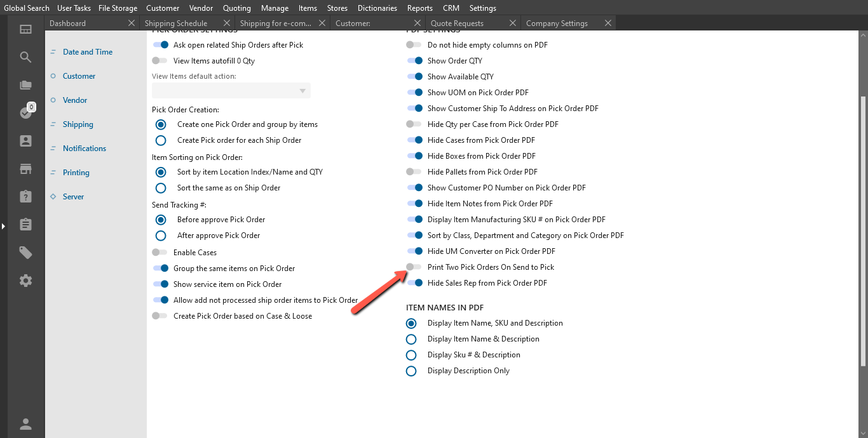Open the file storage folders icon
Viewport: 868px width, 438px height.
click(25, 85)
